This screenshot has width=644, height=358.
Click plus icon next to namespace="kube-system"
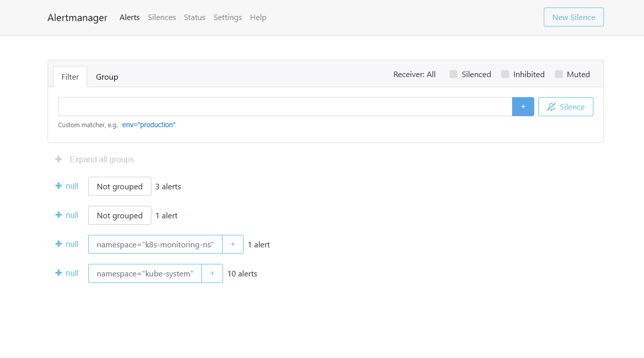point(212,273)
